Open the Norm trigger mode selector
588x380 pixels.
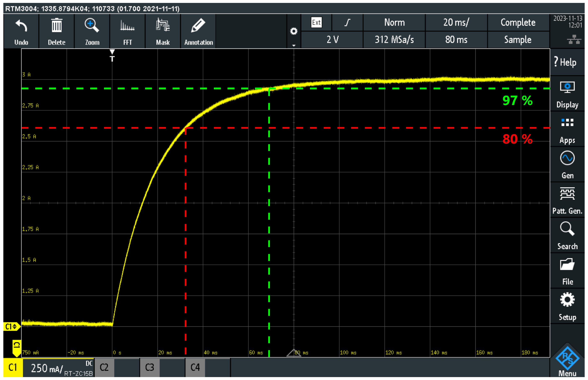click(394, 23)
